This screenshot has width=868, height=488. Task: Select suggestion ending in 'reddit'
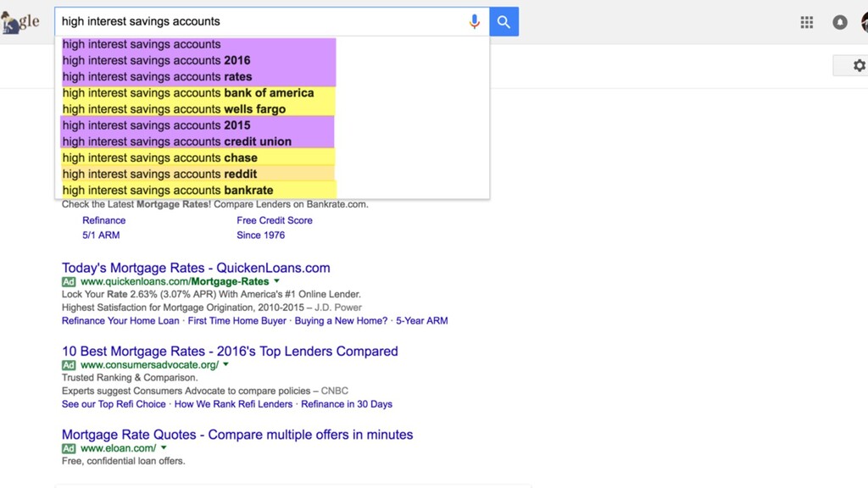point(272,174)
